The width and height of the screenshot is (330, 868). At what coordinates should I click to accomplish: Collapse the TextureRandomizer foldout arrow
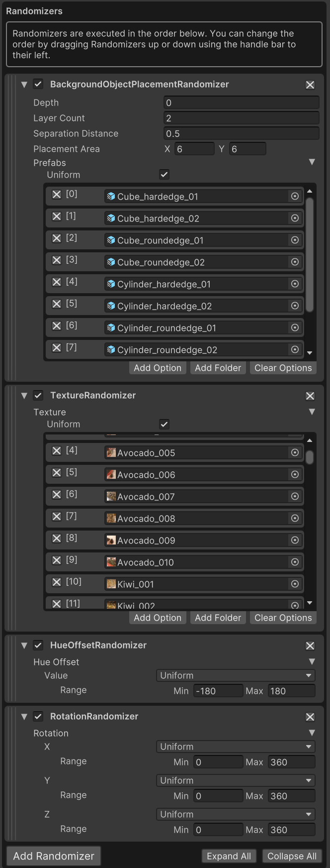coord(24,396)
